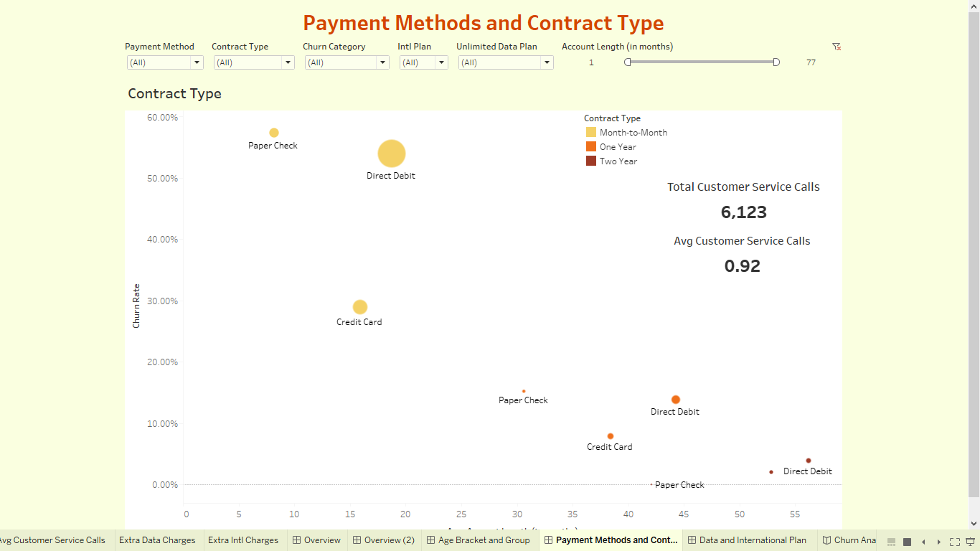Go to the next sheet arrow icon
Viewport: 980px width, 551px height.
(939, 542)
